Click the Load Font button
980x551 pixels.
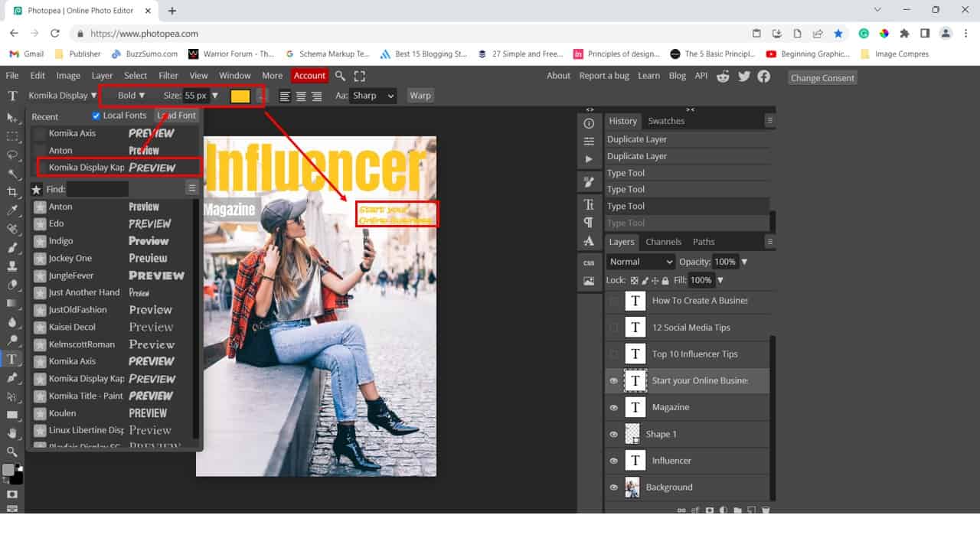click(176, 116)
